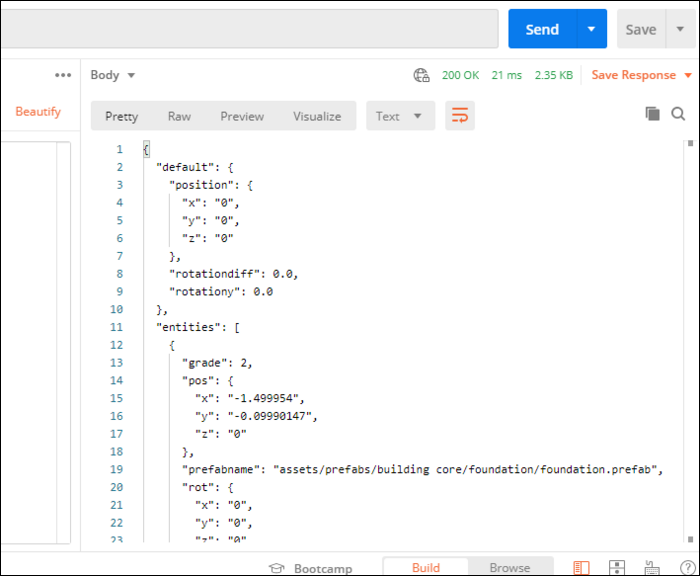Click the Bootcamp graduation cap icon
Viewport: 700px width, 576px height.
(x=277, y=568)
